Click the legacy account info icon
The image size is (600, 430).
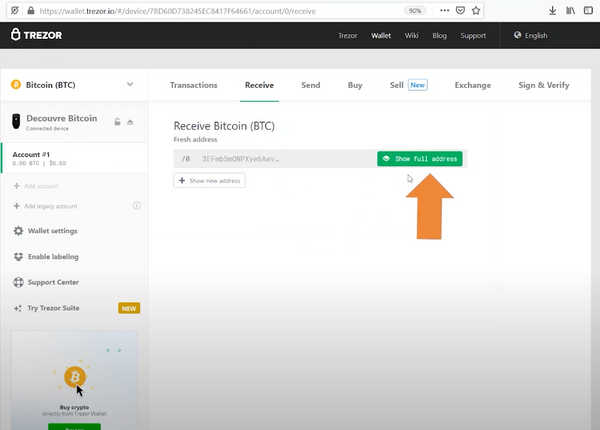point(136,206)
